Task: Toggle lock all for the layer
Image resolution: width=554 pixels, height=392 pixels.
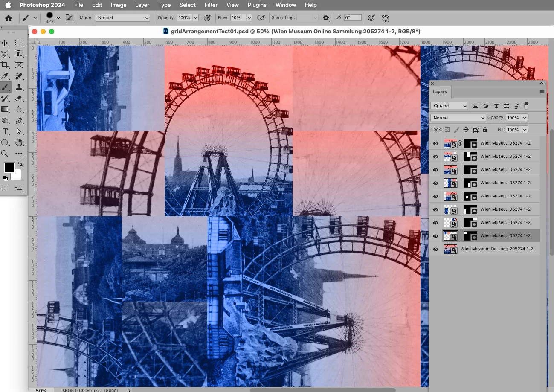Action: 485,130
